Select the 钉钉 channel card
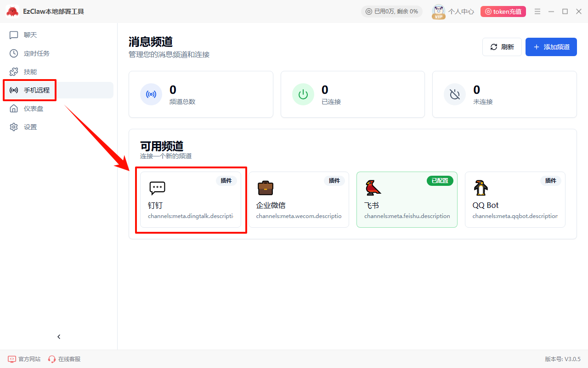This screenshot has width=588, height=368. pos(191,200)
